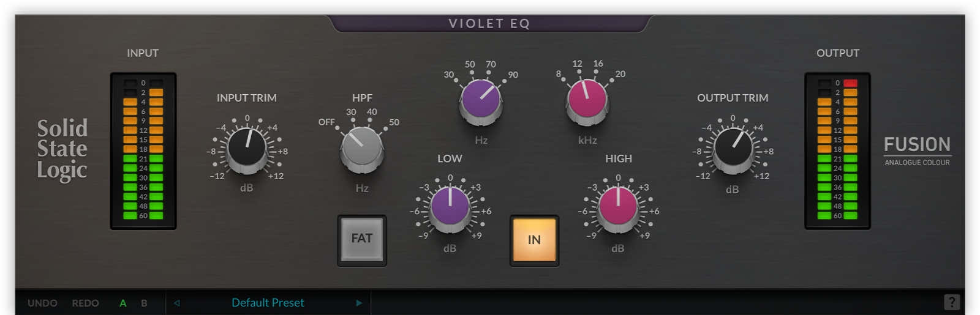The image size is (980, 315).
Task: Click the HPF frequency knob
Action: [x=362, y=149]
